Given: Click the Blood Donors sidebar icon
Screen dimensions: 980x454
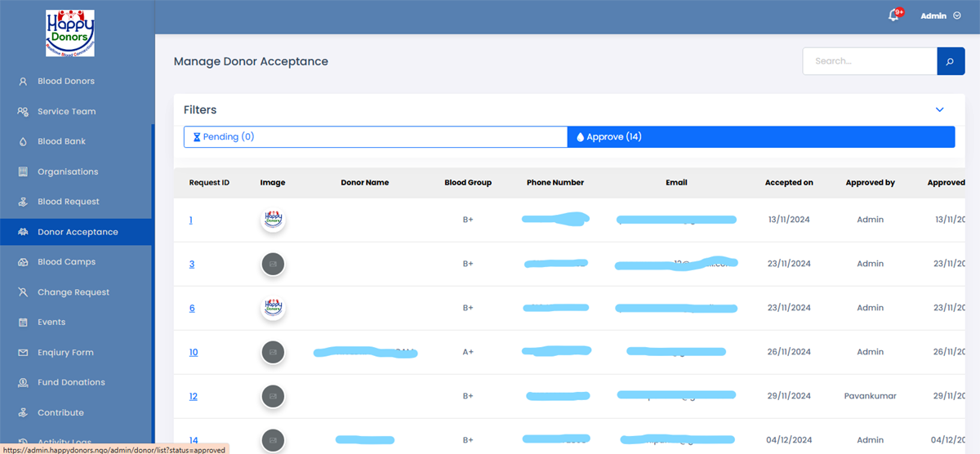Looking at the screenshot, I should coord(23,82).
